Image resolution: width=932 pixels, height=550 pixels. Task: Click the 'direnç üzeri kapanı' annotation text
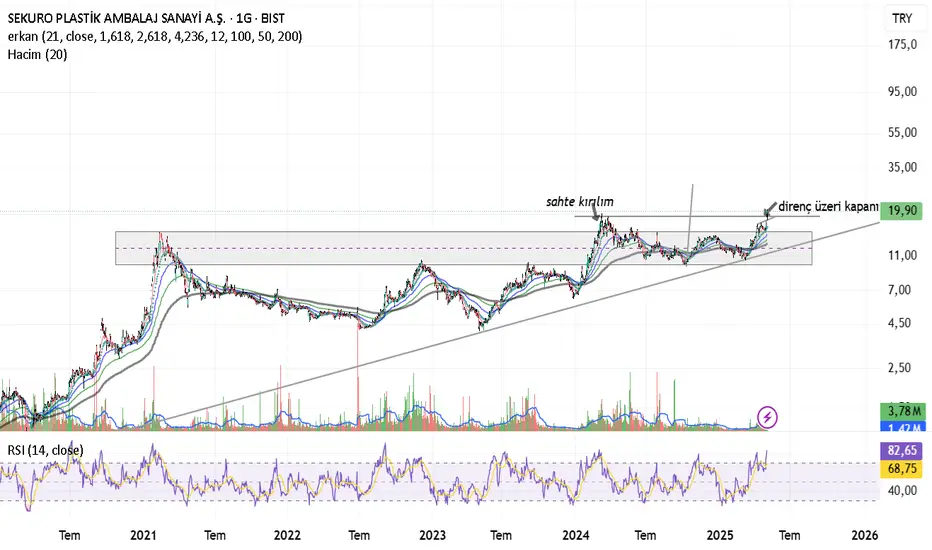tap(828, 206)
